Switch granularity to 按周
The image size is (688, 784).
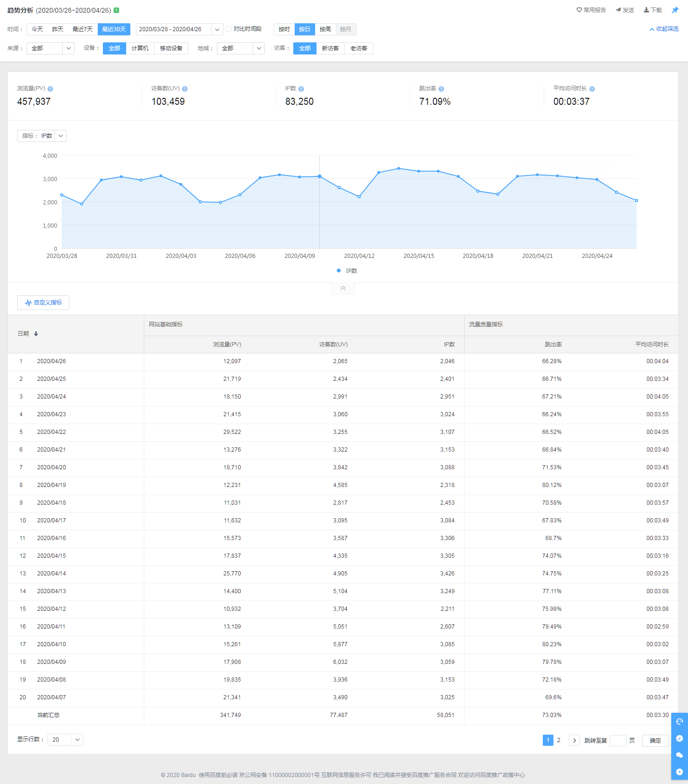click(x=325, y=29)
